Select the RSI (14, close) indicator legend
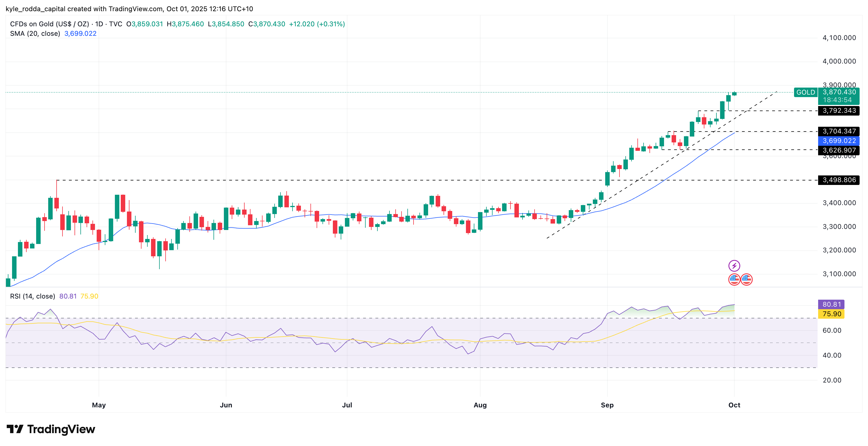This screenshot has height=446, width=868. [x=32, y=296]
